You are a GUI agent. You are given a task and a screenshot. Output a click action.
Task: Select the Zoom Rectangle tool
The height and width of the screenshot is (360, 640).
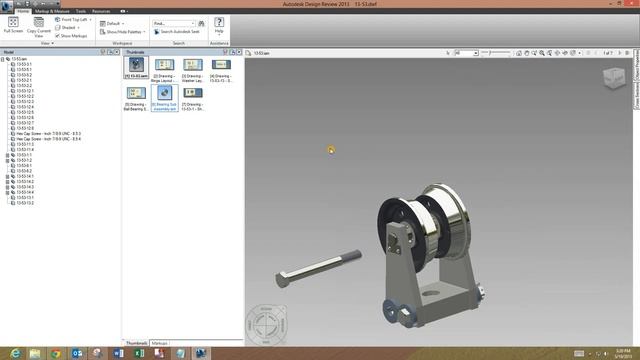(x=534, y=53)
